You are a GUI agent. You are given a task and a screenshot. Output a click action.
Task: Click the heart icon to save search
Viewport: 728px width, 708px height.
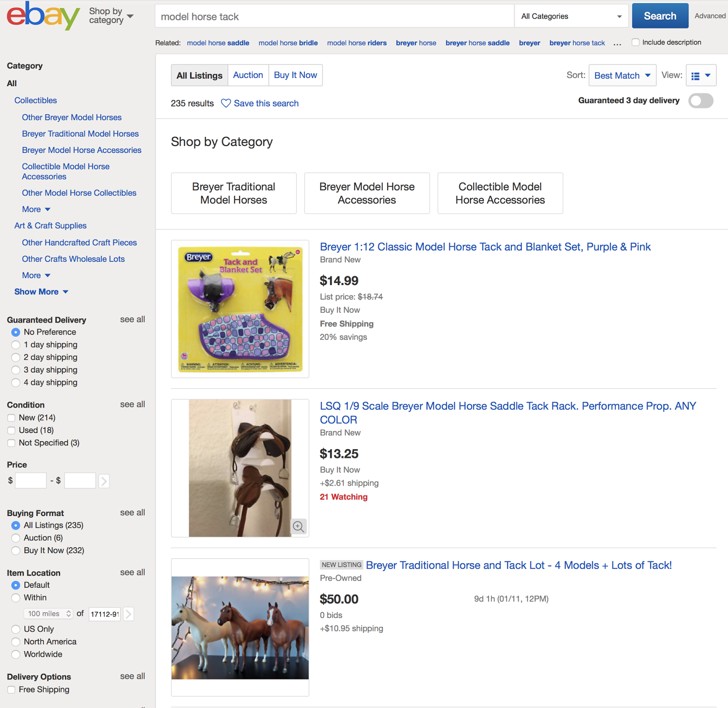pos(226,103)
